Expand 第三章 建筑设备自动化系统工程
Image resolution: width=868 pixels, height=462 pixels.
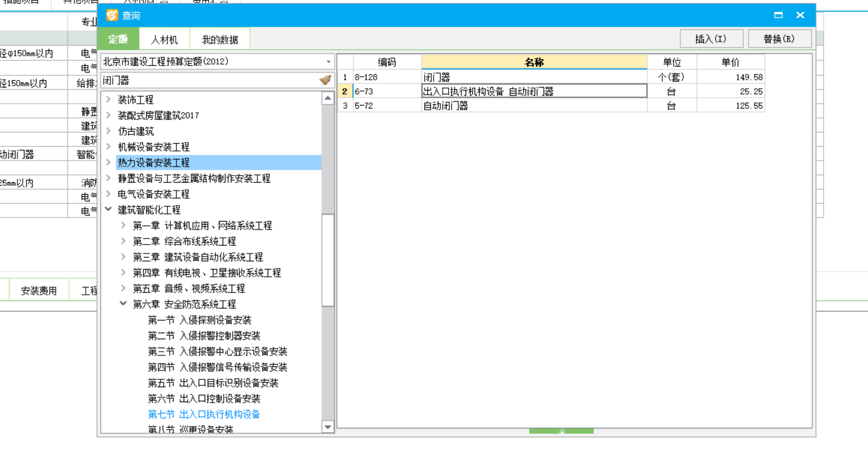tap(124, 256)
